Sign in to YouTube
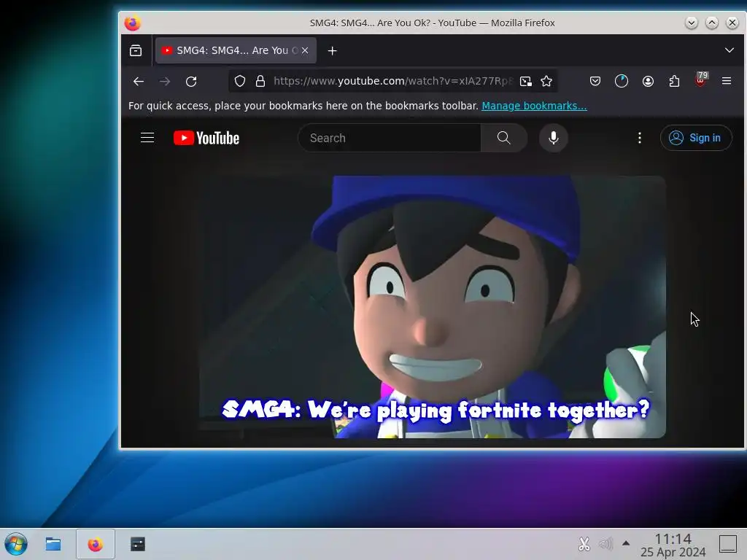 click(695, 138)
